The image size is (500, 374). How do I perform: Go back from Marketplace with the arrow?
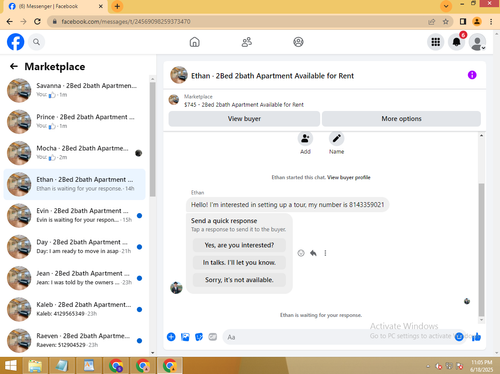click(14, 66)
